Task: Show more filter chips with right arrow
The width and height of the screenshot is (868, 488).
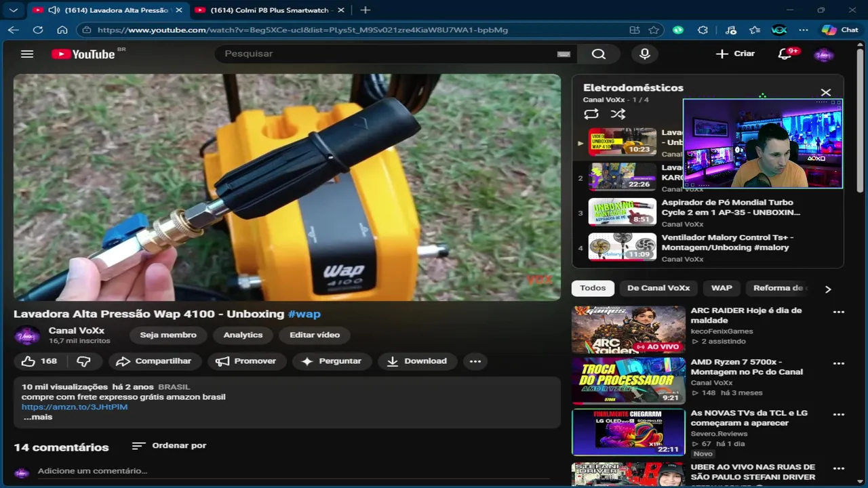Action: [x=827, y=289]
